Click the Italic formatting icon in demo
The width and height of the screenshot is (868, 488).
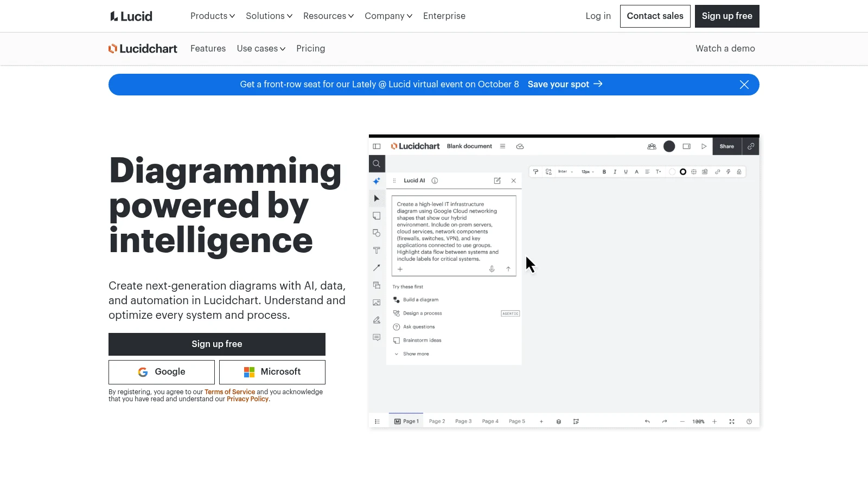615,172
